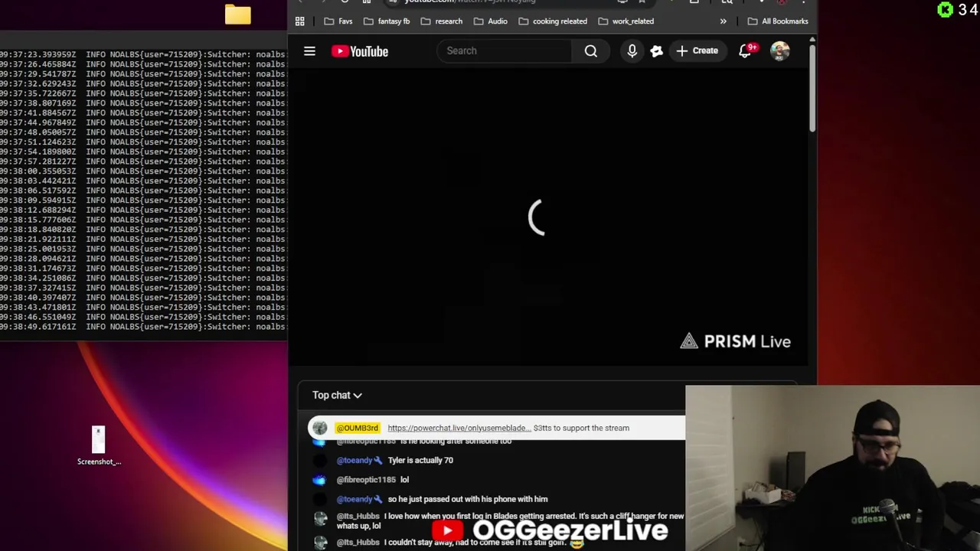Click the 09:38:49 log line in console

[x=143, y=327]
